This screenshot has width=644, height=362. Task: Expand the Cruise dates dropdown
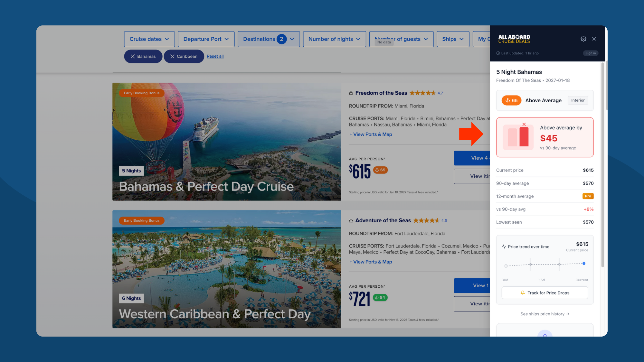149,39
